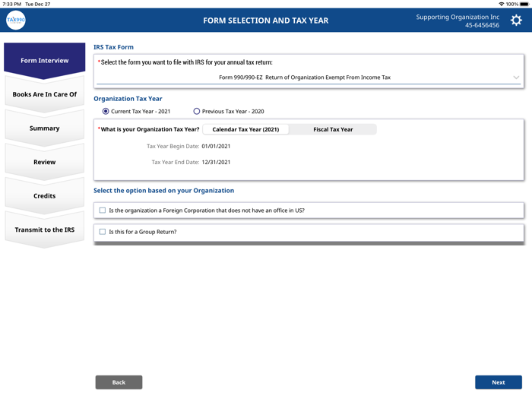Tap the EIN 45-6456456 text
Image resolution: width=532 pixels, height=399 pixels.
click(482, 25)
